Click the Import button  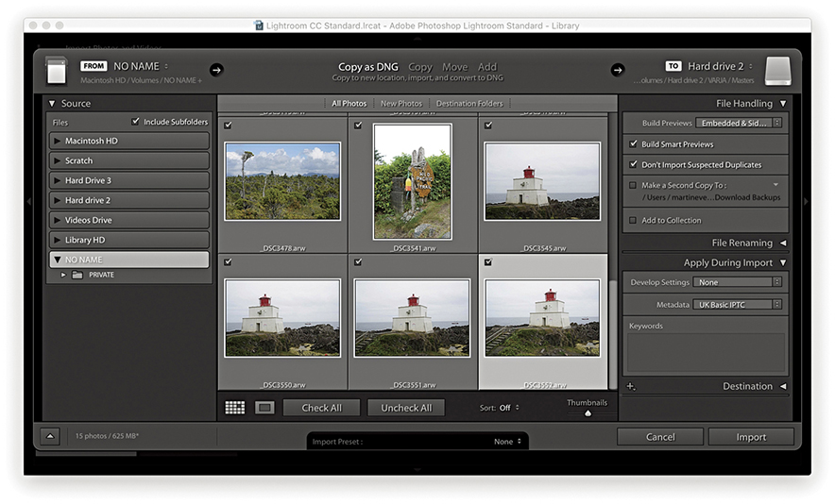coord(751,437)
